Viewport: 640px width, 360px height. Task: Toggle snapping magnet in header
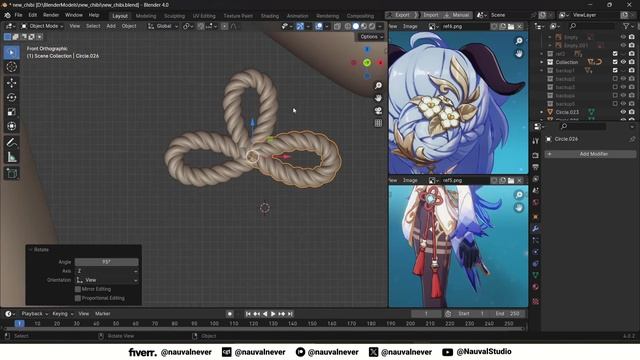201,26
